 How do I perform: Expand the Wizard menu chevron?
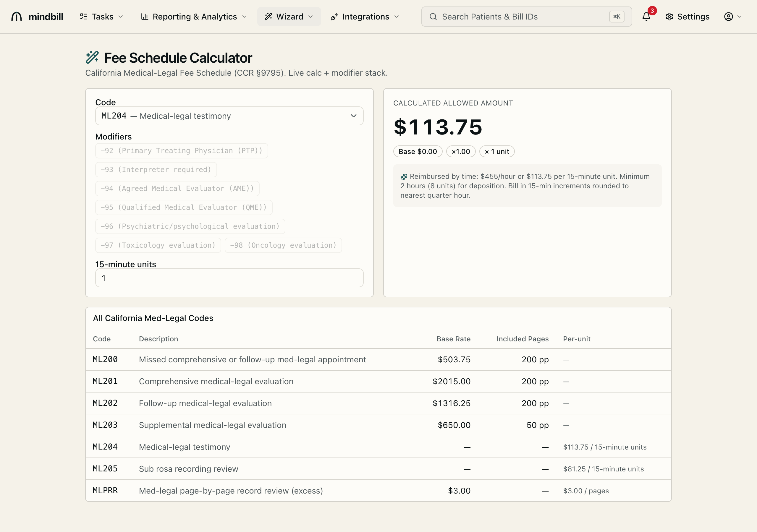click(x=310, y=17)
